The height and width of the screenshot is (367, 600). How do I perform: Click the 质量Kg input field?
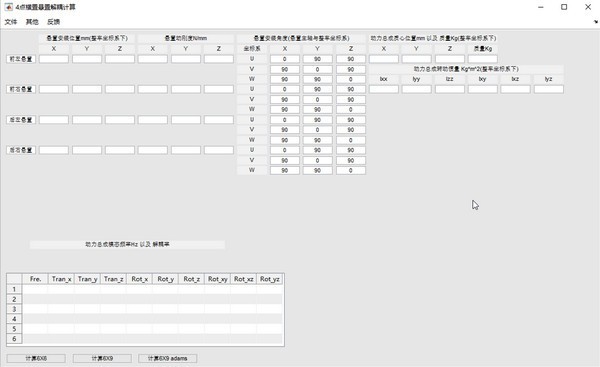pyautogui.click(x=483, y=59)
